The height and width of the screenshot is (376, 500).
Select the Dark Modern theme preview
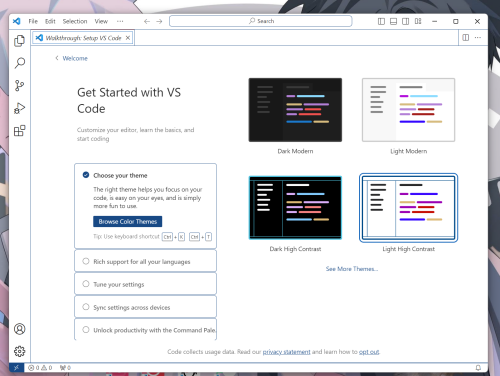click(x=295, y=110)
